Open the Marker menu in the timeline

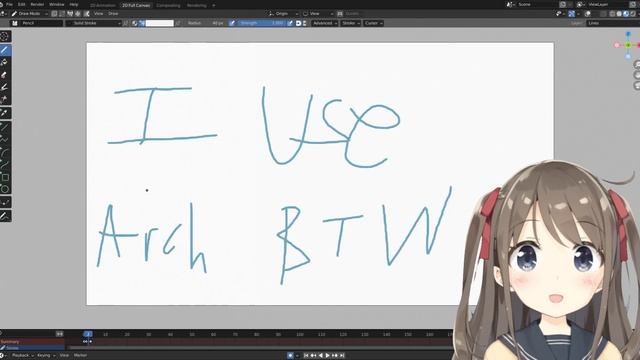click(80, 356)
